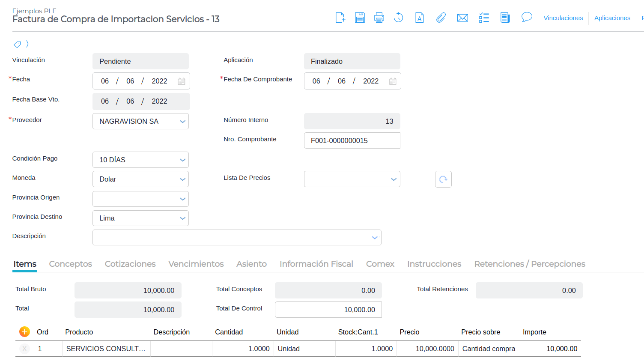Image resolution: width=644 pixels, height=361 pixels.
Task: Open the history clock icon
Action: (399, 18)
